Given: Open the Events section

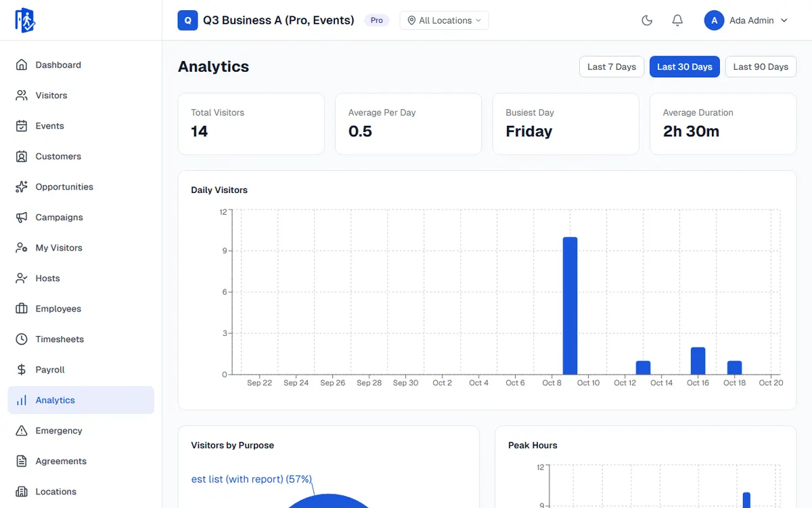Looking at the screenshot, I should [x=81, y=126].
